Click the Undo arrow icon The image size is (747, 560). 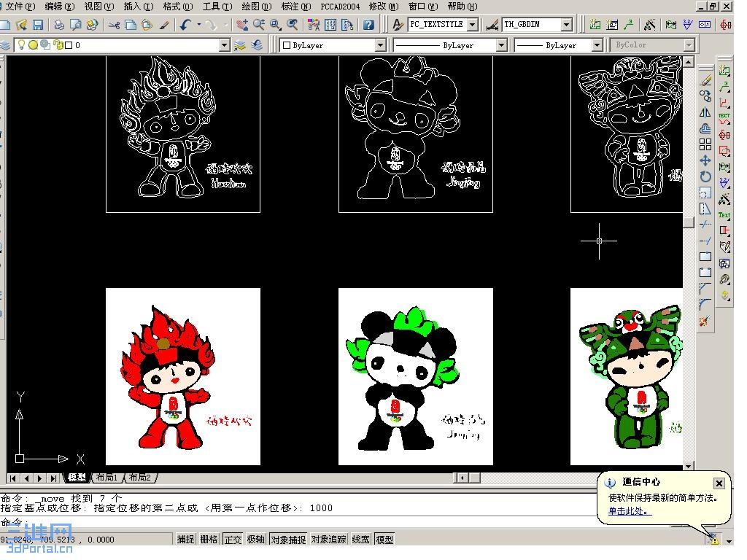click(186, 24)
